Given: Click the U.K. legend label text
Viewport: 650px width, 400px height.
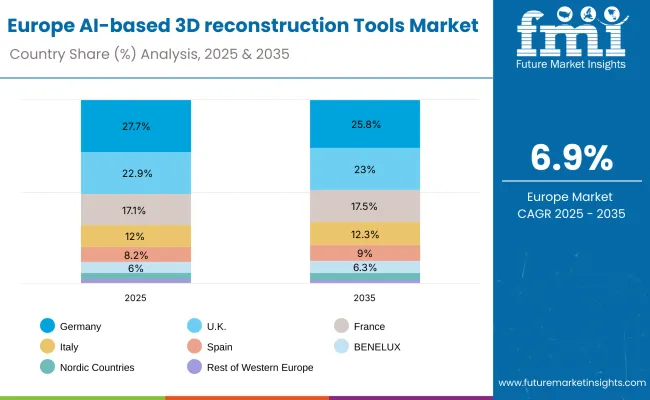Looking at the screenshot, I should pyautogui.click(x=216, y=327).
